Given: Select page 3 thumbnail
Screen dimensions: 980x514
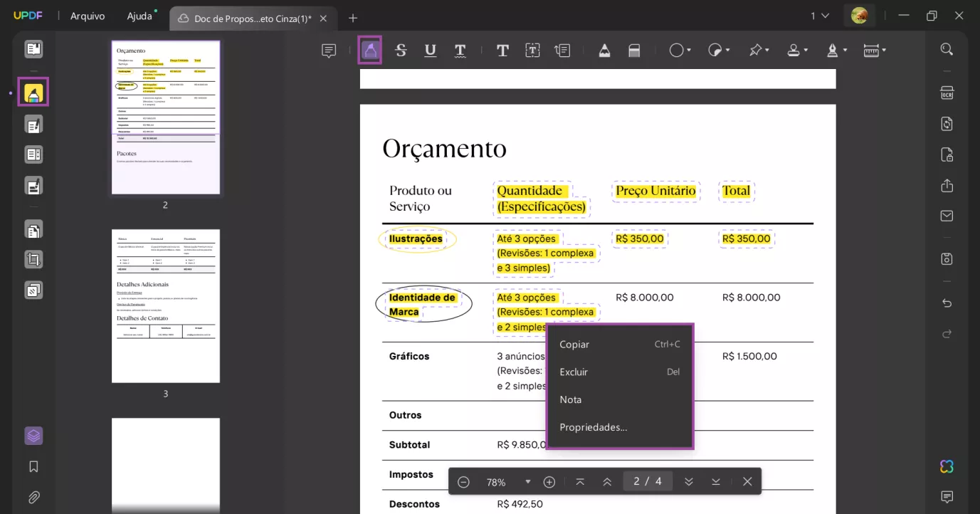Looking at the screenshot, I should (166, 306).
